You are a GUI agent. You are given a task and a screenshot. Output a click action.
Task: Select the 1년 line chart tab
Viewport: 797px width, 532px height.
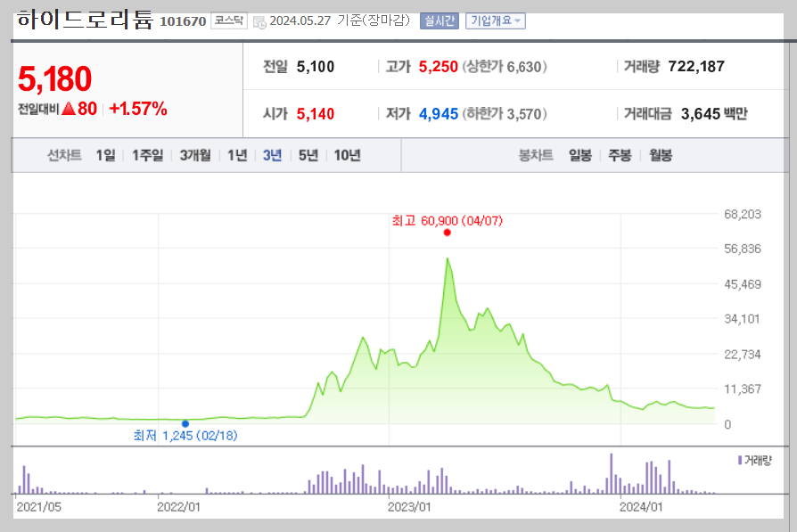coord(237,155)
